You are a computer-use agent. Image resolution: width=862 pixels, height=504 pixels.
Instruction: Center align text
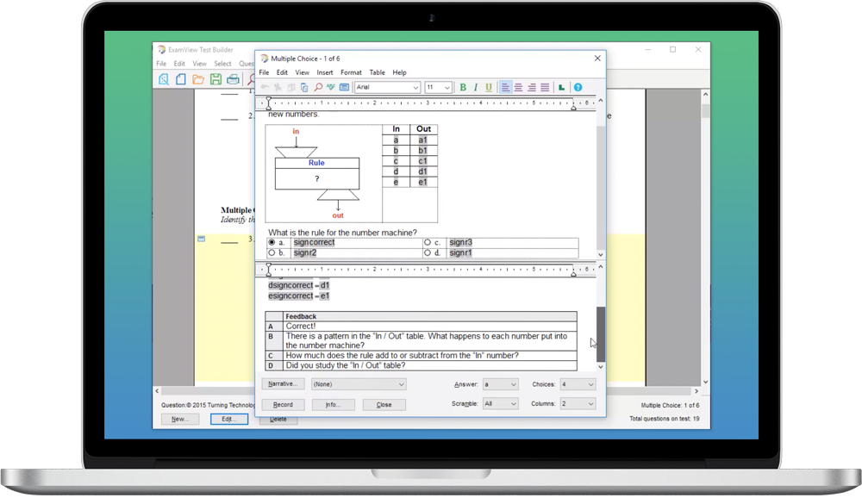[518, 87]
